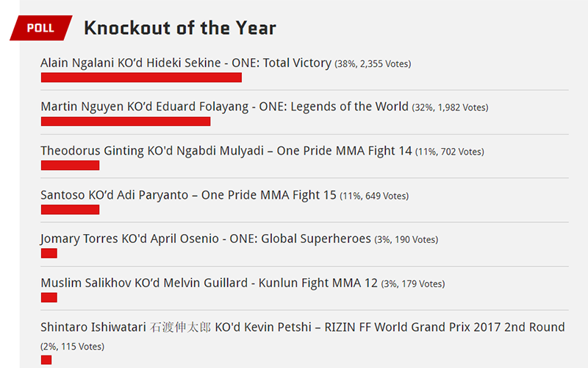Click the Knockout of the Year heading
The height and width of the screenshot is (368, 588).
click(180, 28)
